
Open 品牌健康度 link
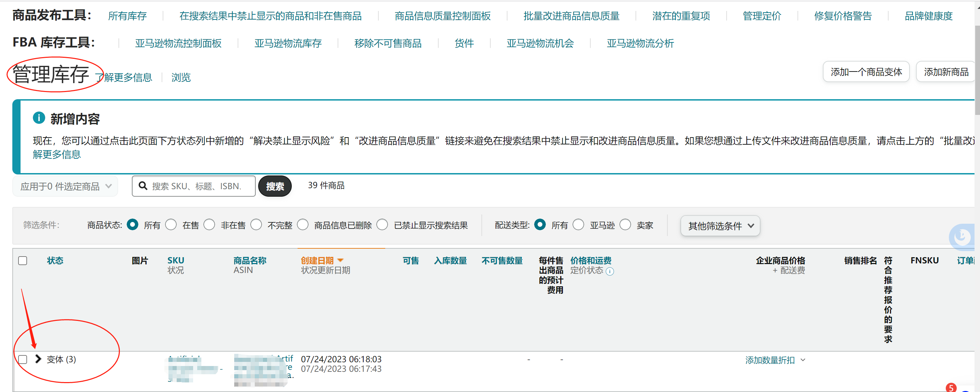point(929,16)
